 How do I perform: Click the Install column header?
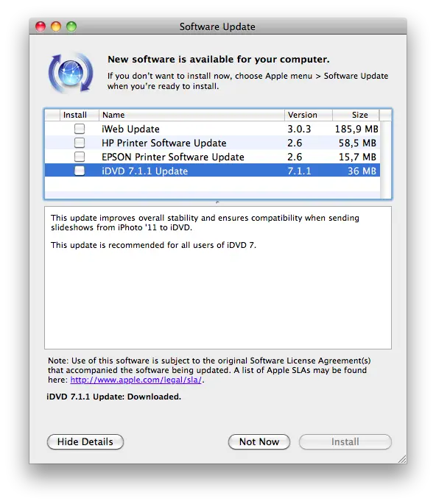click(x=80, y=115)
